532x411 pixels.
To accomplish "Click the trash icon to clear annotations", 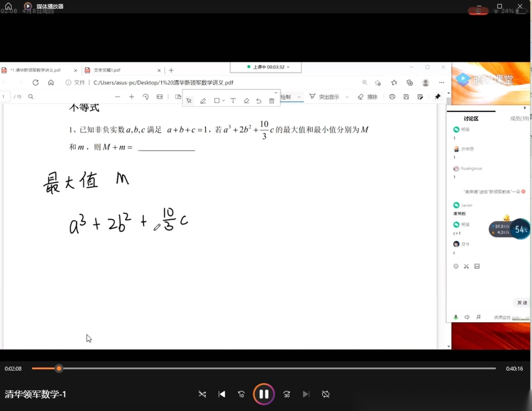I will tap(271, 101).
